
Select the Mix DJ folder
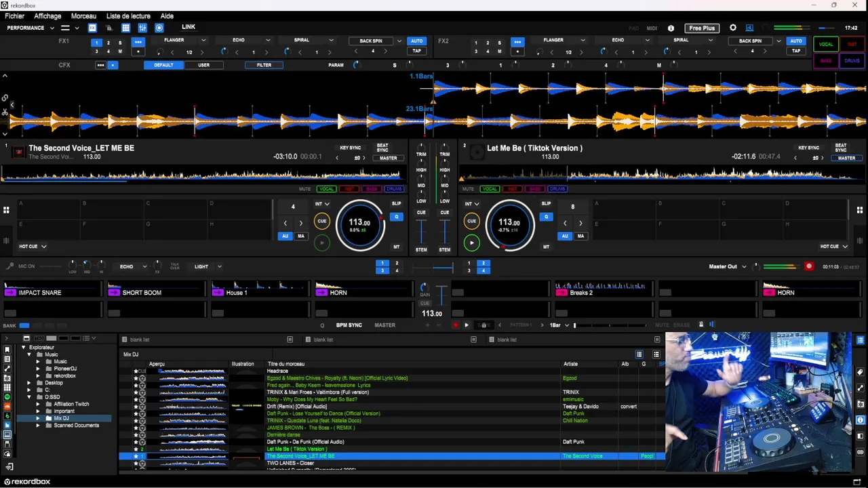point(61,418)
